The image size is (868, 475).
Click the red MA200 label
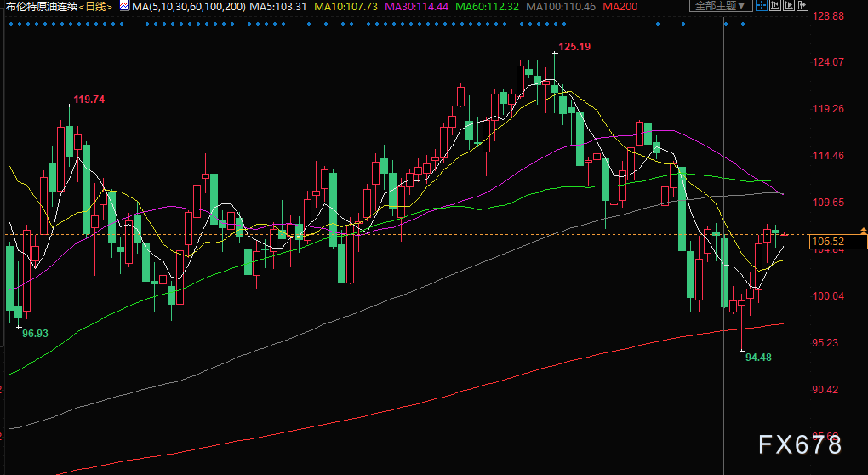[x=620, y=7]
